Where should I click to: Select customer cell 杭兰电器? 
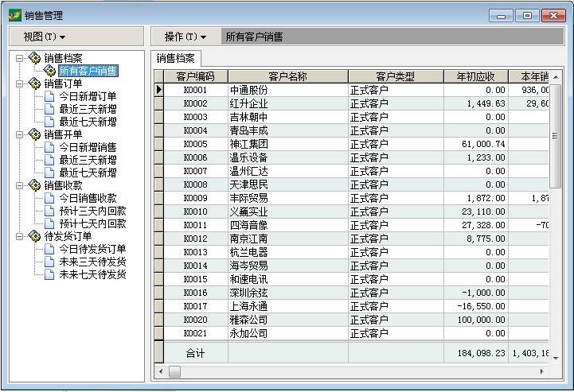click(x=287, y=252)
